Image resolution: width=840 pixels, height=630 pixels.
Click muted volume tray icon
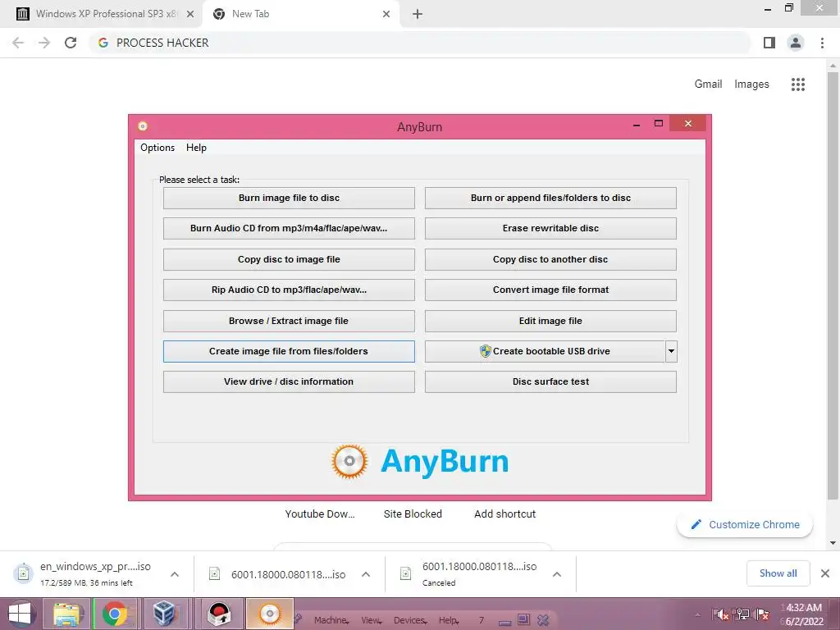721,615
